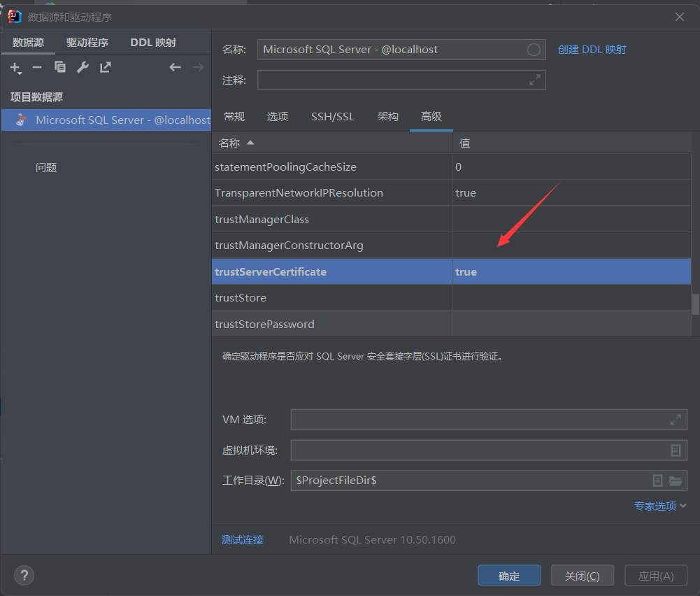
Task: Sort by the 名称 column header
Action: coord(331,143)
